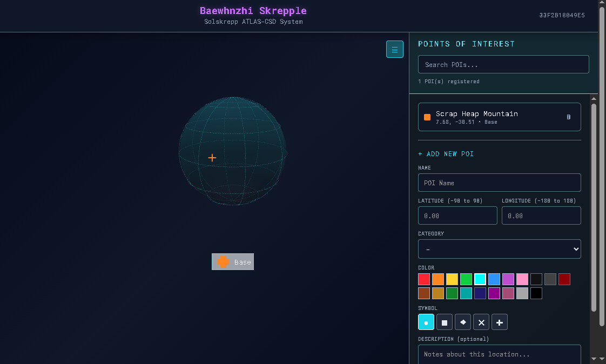Click the POINTS OF INTEREST heading
Screen dimensions: 606x364
tap(466, 44)
